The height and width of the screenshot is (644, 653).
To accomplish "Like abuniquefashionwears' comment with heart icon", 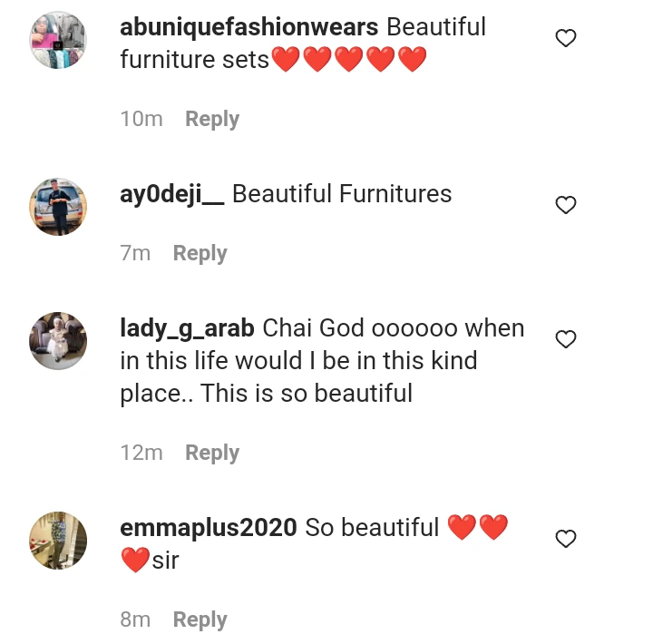I will pyautogui.click(x=566, y=38).
